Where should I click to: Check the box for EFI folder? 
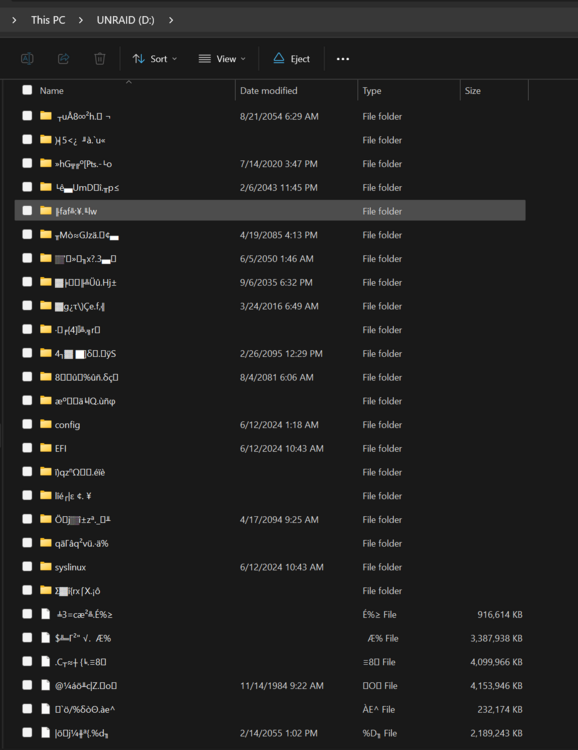click(x=27, y=448)
